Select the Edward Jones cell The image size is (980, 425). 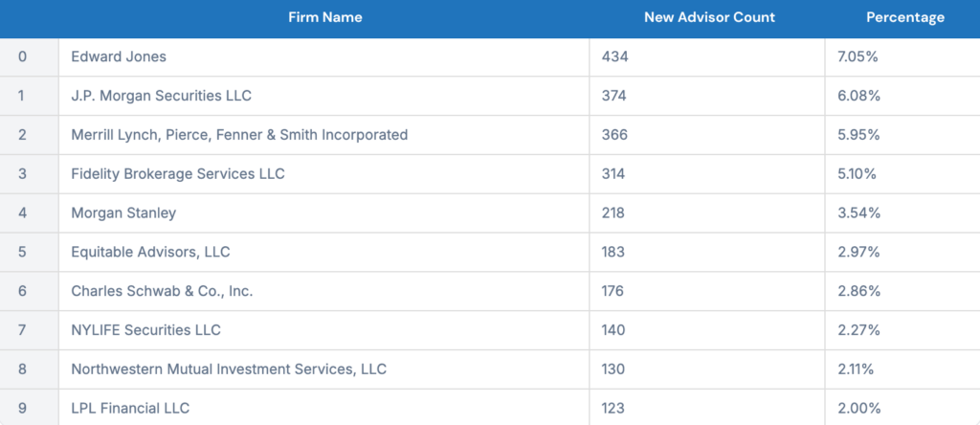pyautogui.click(x=323, y=56)
